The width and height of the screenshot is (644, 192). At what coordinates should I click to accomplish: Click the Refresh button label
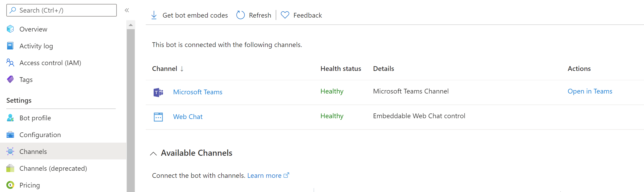click(x=260, y=15)
